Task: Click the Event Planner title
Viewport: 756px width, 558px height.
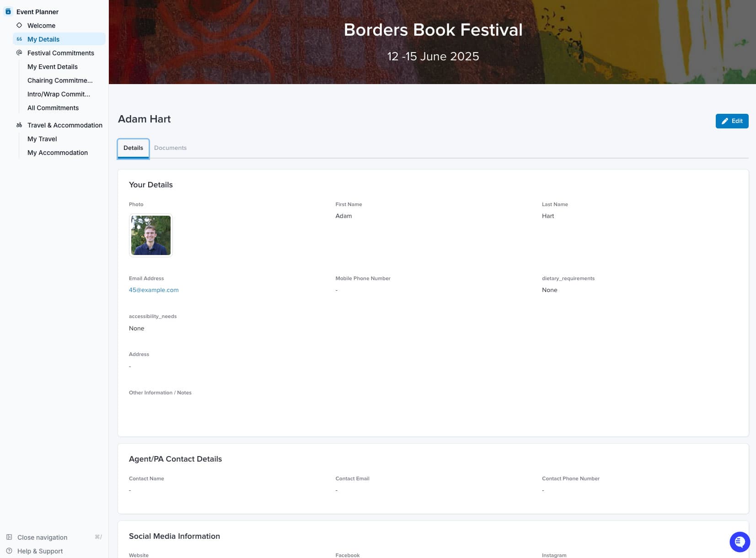Action: tap(38, 12)
